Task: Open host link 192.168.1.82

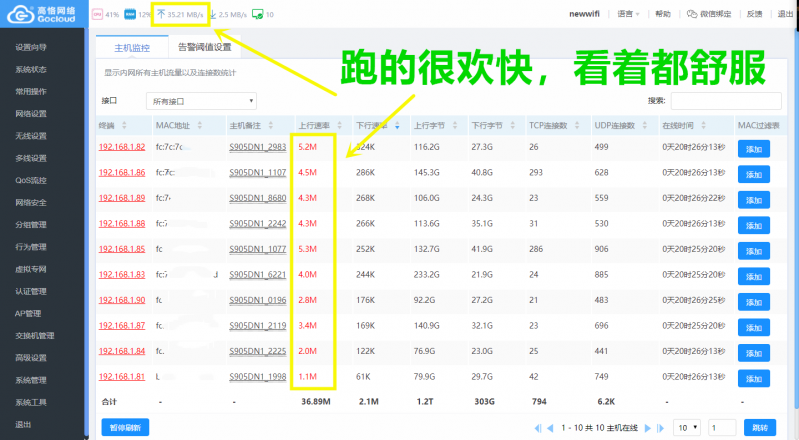Action: [122, 147]
